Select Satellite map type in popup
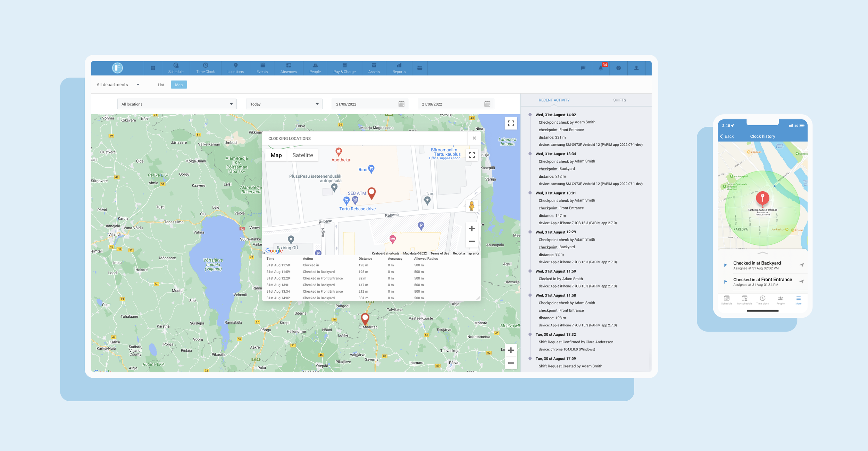 click(x=302, y=155)
